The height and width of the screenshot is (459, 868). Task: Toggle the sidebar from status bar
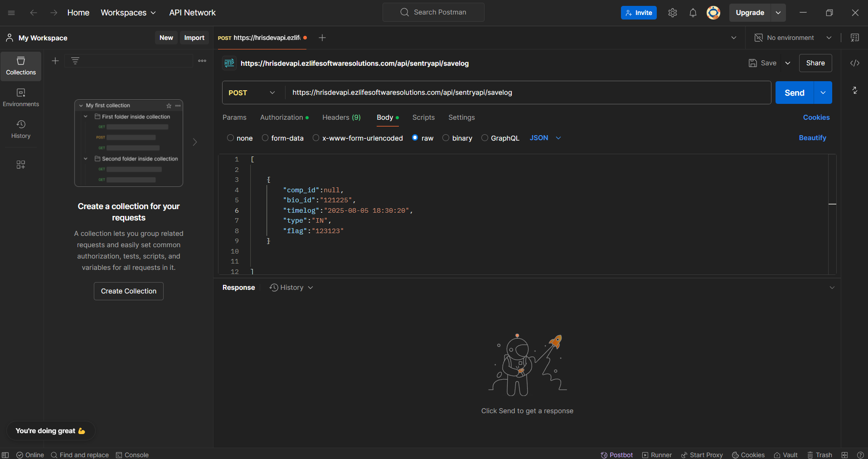5,455
